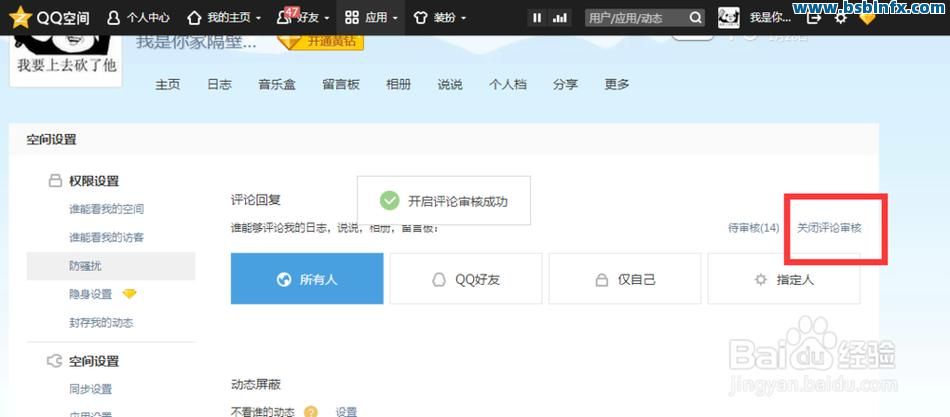This screenshot has width=950, height=417.
Task: Click the help question mark beside 不看谁的动态
Action: pyautogui.click(x=311, y=411)
